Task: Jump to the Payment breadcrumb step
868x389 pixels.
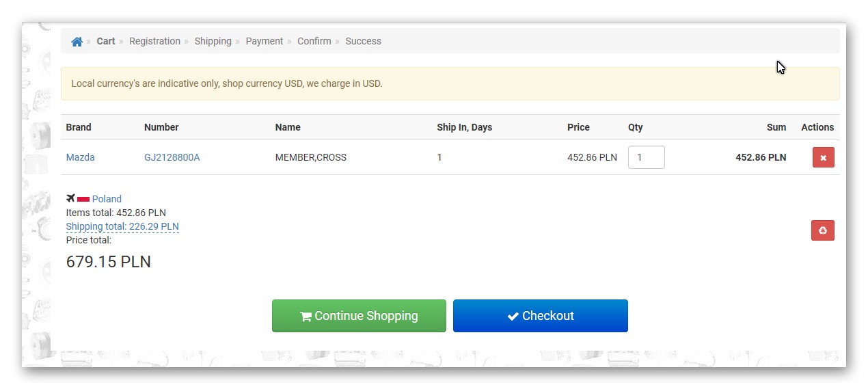Action: click(264, 41)
